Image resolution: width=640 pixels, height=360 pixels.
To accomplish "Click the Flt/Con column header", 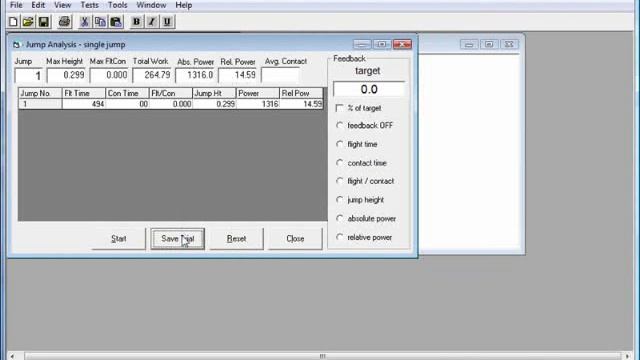I will tap(171, 93).
